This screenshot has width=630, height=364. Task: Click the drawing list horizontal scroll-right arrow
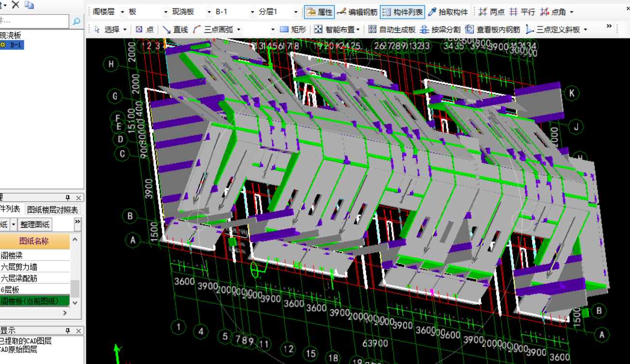65,313
